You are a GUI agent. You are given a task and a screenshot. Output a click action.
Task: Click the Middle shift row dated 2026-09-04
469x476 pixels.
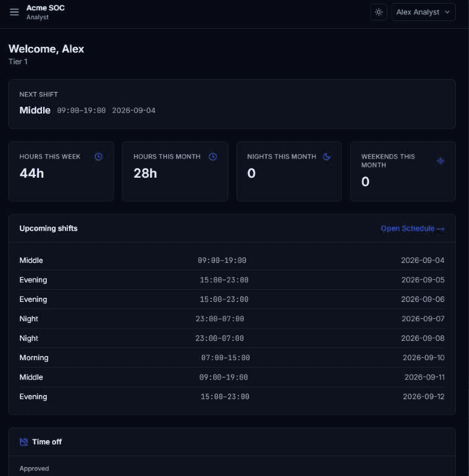pos(232,261)
